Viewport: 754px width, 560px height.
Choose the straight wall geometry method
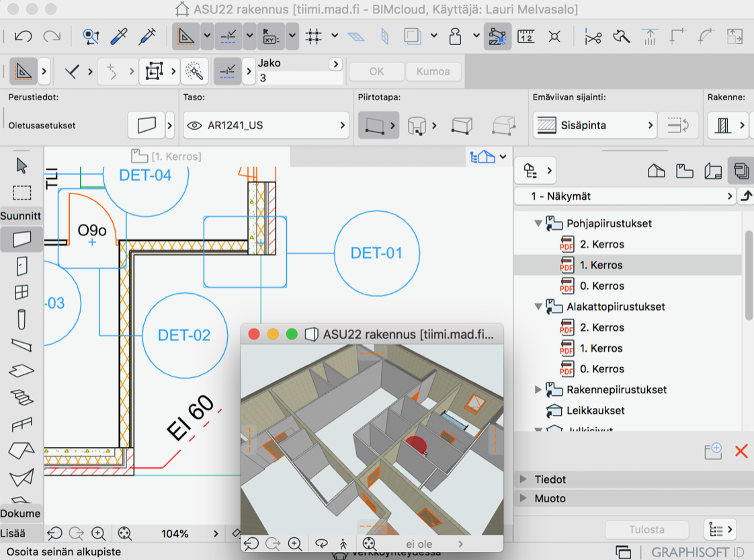374,125
